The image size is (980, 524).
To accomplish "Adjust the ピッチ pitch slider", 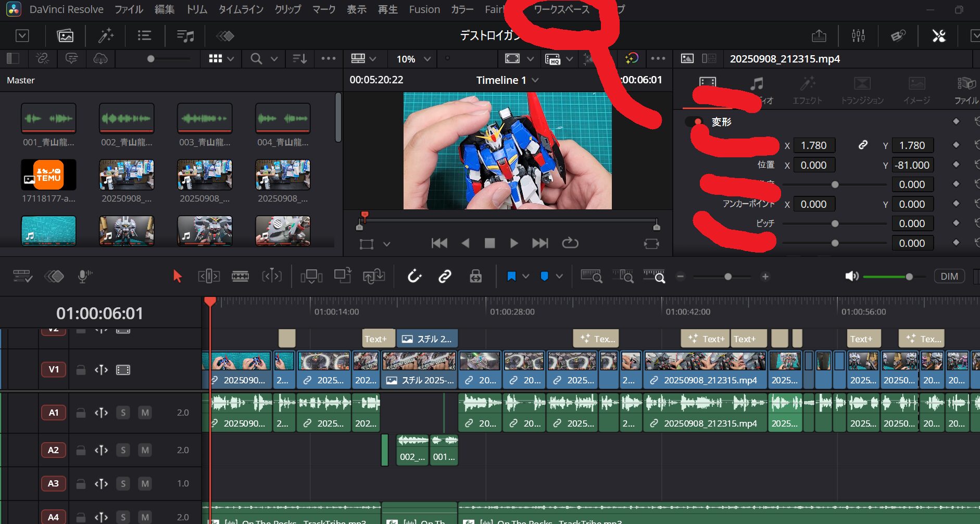I will pyautogui.click(x=834, y=223).
